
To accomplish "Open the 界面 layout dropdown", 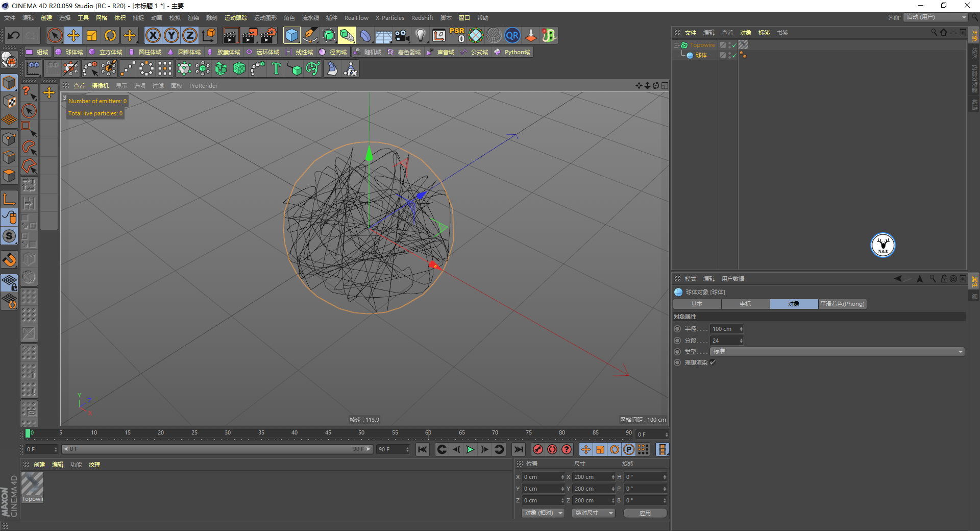I will 936,17.
